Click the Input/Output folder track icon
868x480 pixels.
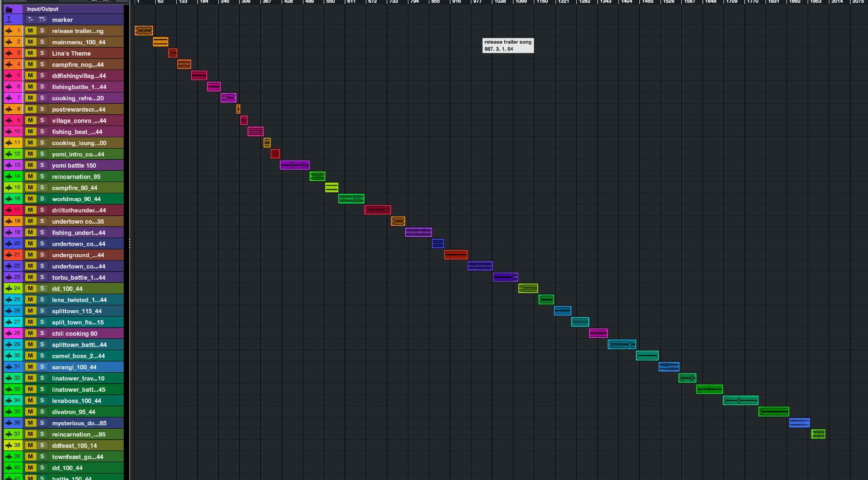click(x=9, y=9)
